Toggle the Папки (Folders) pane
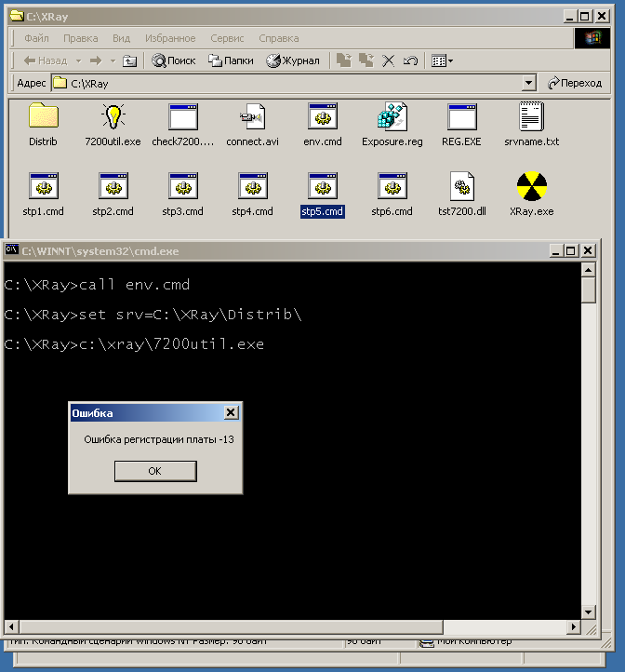Image resolution: width=625 pixels, height=672 pixels. point(232,60)
